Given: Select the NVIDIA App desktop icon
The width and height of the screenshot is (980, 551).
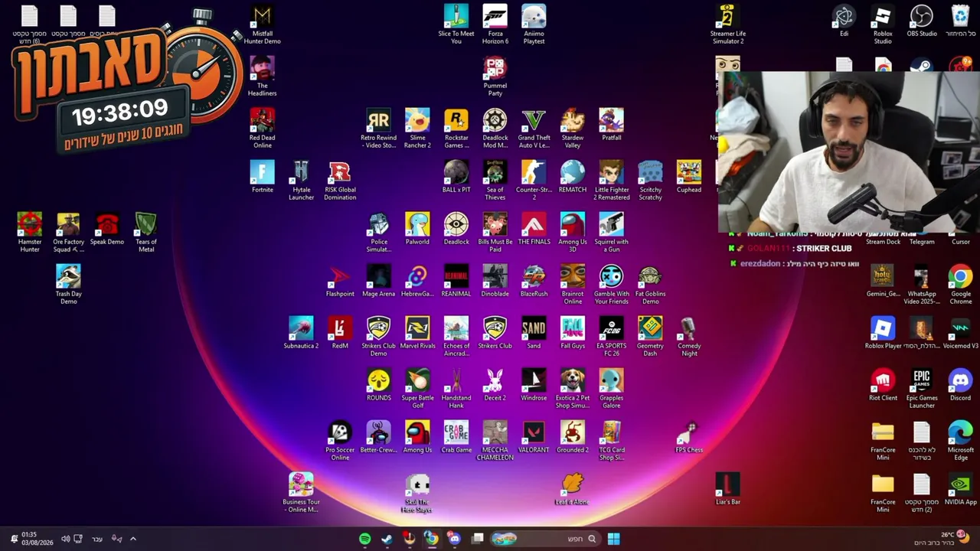Looking at the screenshot, I should pos(960,490).
